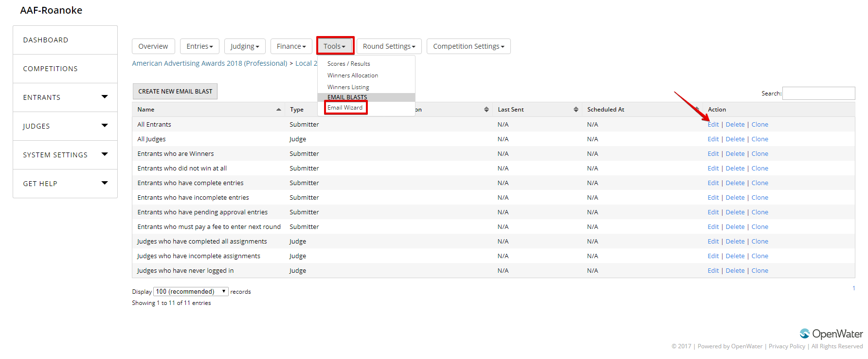Click the AAF-Roanoke site title
Screen dimensions: 868x359
[x=51, y=10]
